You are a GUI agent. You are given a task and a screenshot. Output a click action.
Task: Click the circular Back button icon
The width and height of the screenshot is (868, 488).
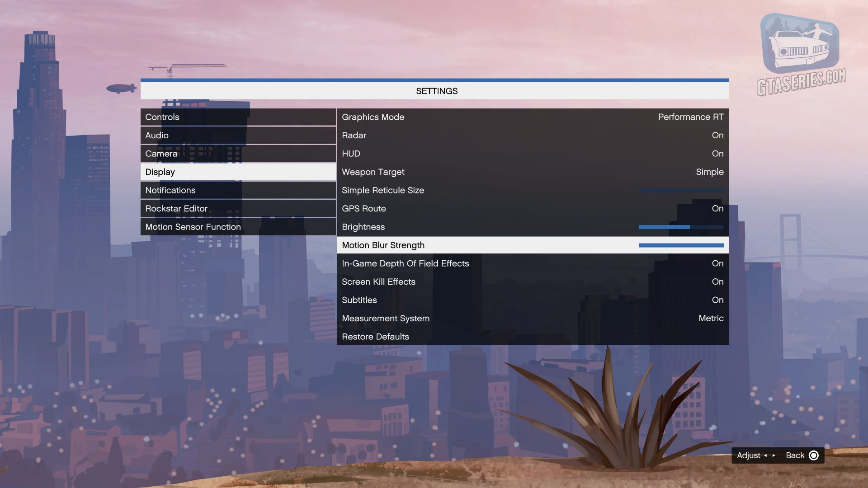813,455
